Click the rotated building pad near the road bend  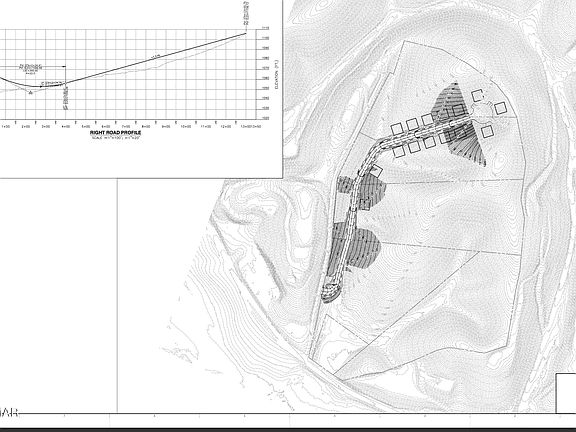click(375, 171)
